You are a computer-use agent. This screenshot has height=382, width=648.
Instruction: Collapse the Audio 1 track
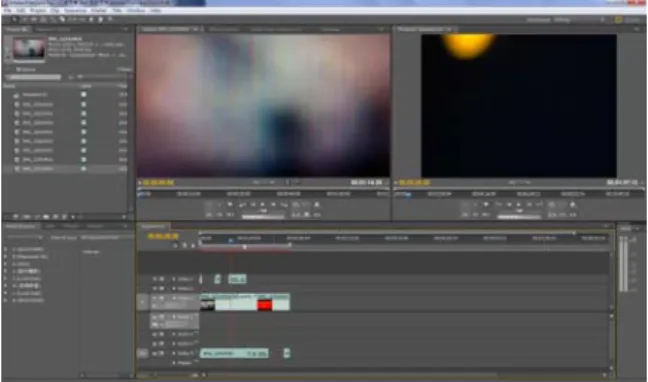(x=174, y=317)
